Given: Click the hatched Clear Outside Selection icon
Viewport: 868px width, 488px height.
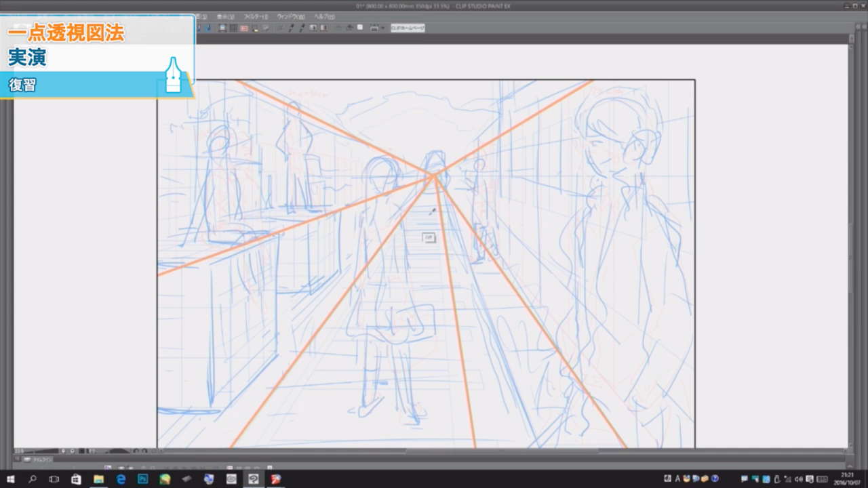Looking at the screenshot, I should (233, 28).
